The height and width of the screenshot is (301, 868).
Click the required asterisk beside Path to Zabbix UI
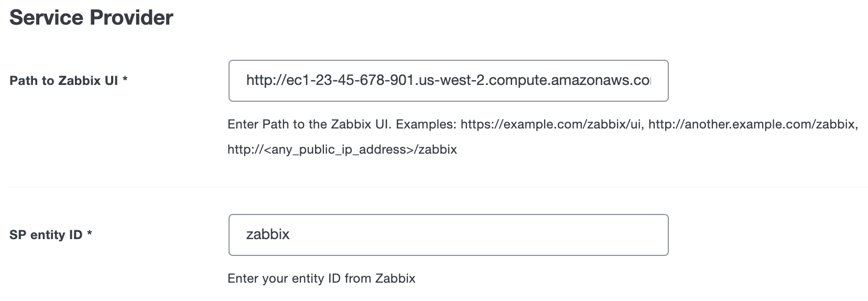coord(125,81)
